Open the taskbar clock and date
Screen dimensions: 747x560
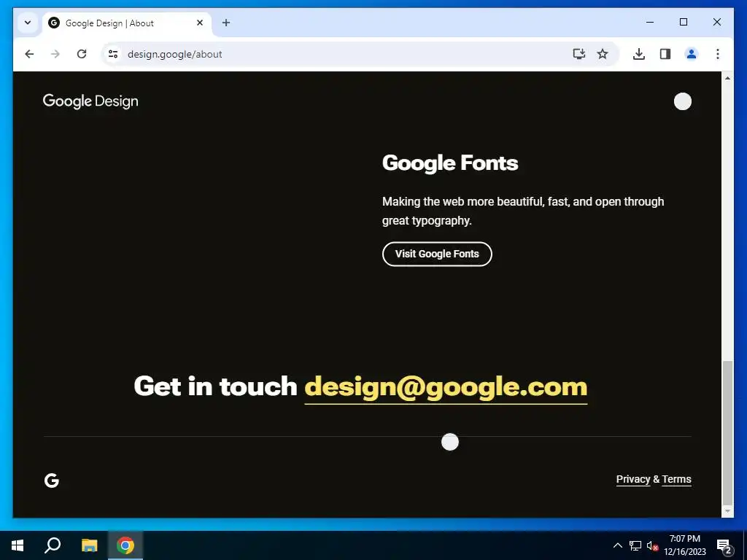(684, 545)
